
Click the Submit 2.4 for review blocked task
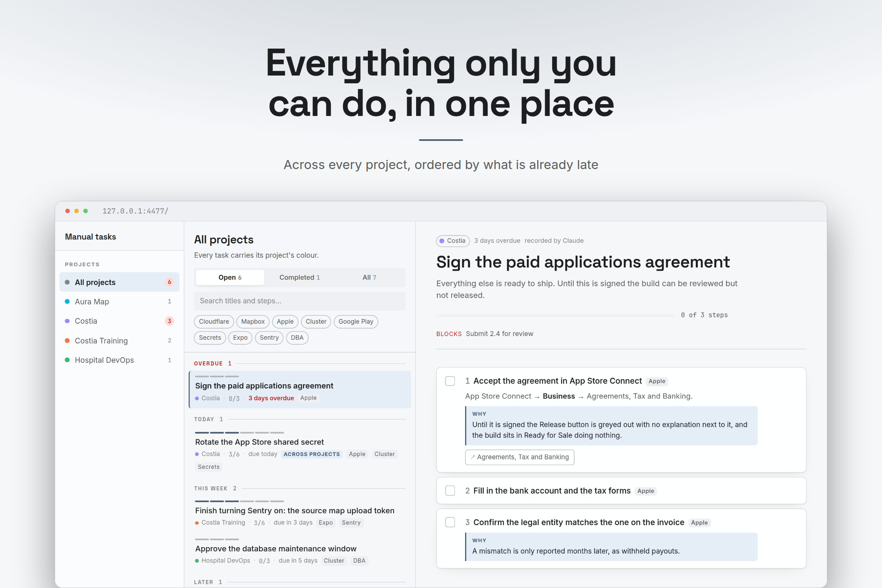(x=499, y=334)
